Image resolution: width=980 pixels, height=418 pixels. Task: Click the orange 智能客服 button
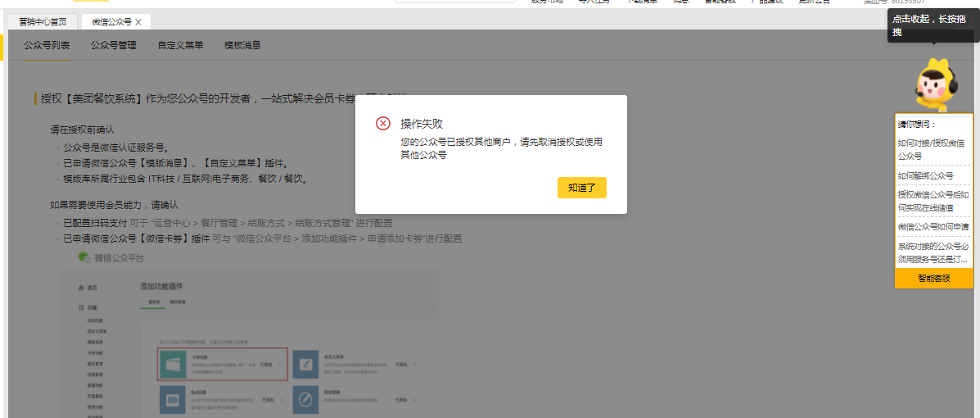point(934,279)
